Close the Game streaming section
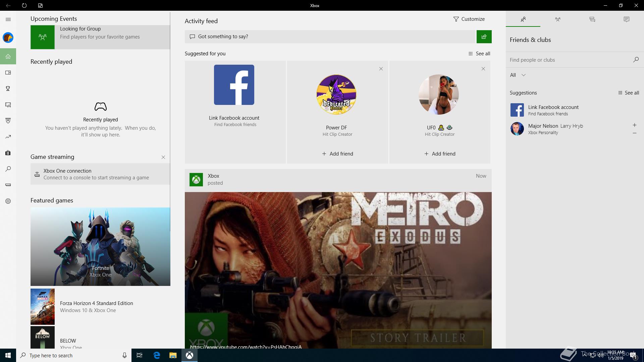This screenshot has height=362, width=644. [163, 157]
